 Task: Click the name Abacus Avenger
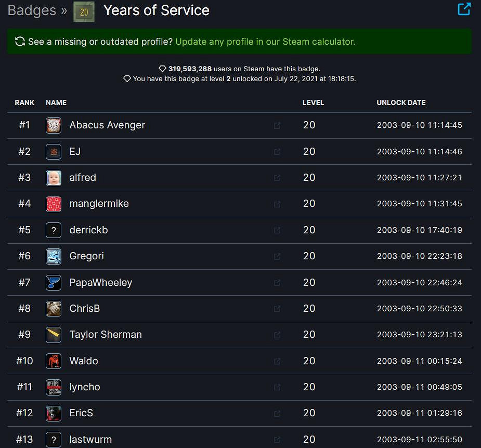[107, 125]
